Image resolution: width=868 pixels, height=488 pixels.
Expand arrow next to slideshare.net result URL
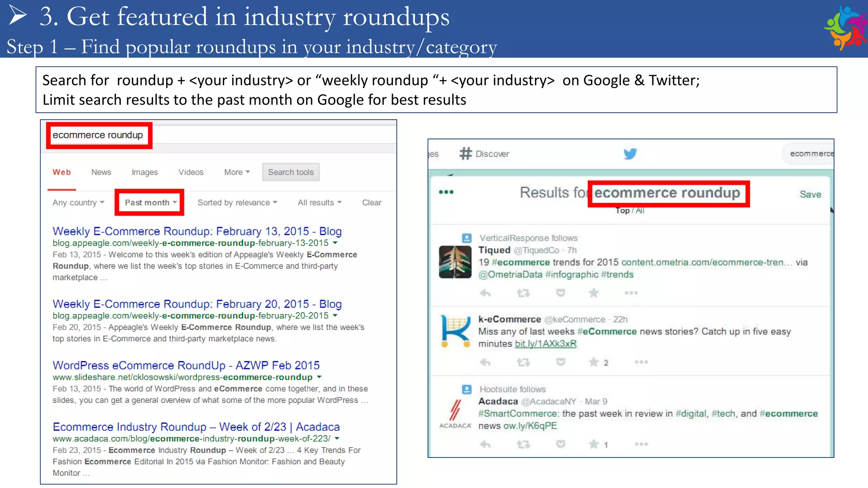(319, 377)
